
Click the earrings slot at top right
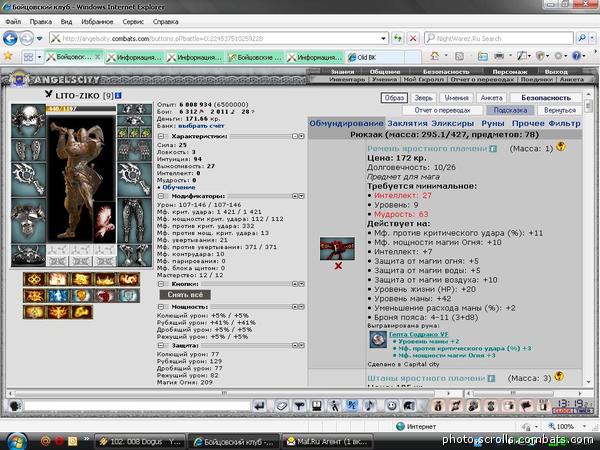point(134,109)
